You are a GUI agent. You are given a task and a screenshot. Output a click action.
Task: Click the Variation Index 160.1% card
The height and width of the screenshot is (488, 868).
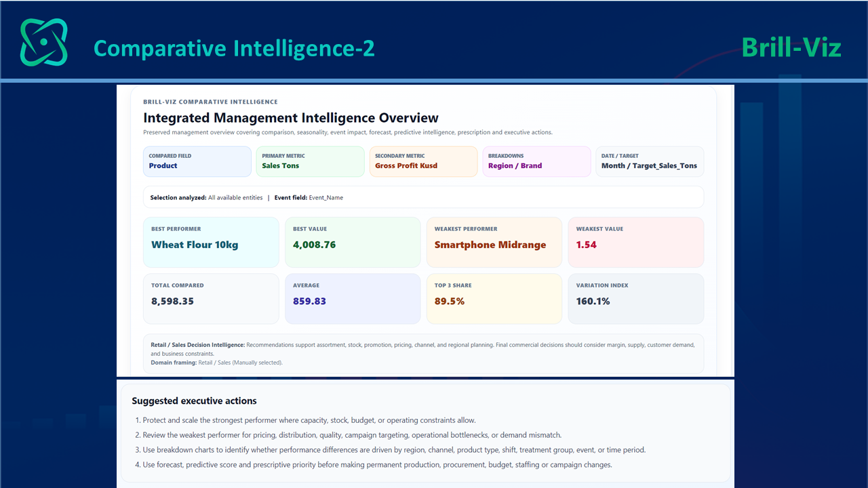636,299
